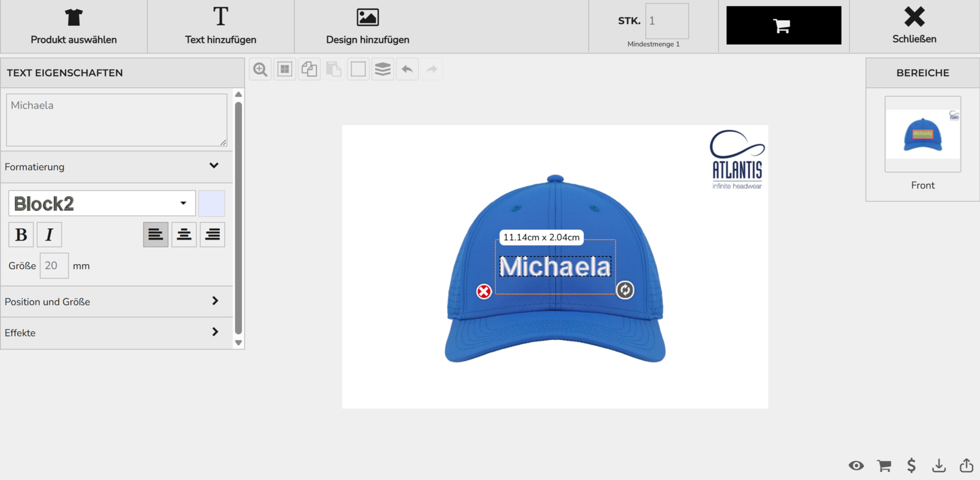This screenshot has width=980, height=480.
Task: Delete text with red X handle
Action: [x=484, y=291]
